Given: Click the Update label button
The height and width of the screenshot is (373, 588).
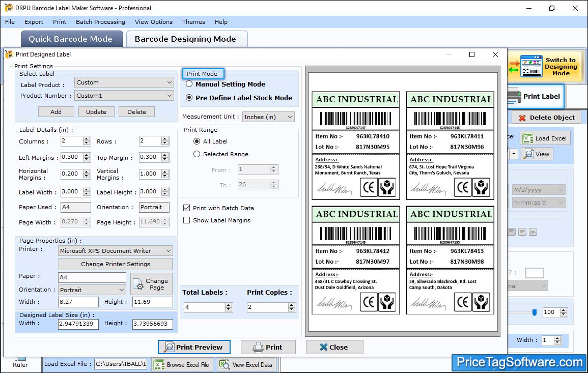Looking at the screenshot, I should [x=96, y=112].
